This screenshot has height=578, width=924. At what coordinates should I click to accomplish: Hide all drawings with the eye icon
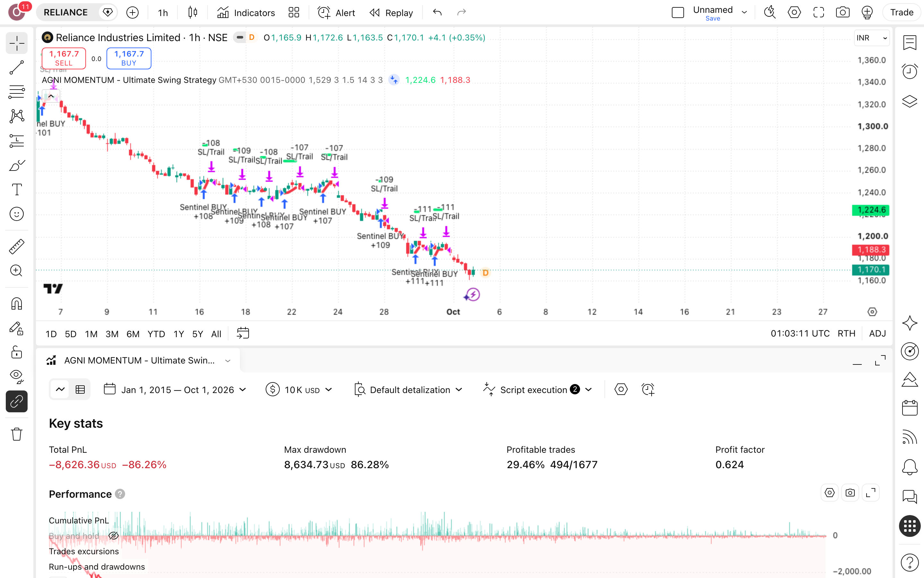click(x=16, y=377)
